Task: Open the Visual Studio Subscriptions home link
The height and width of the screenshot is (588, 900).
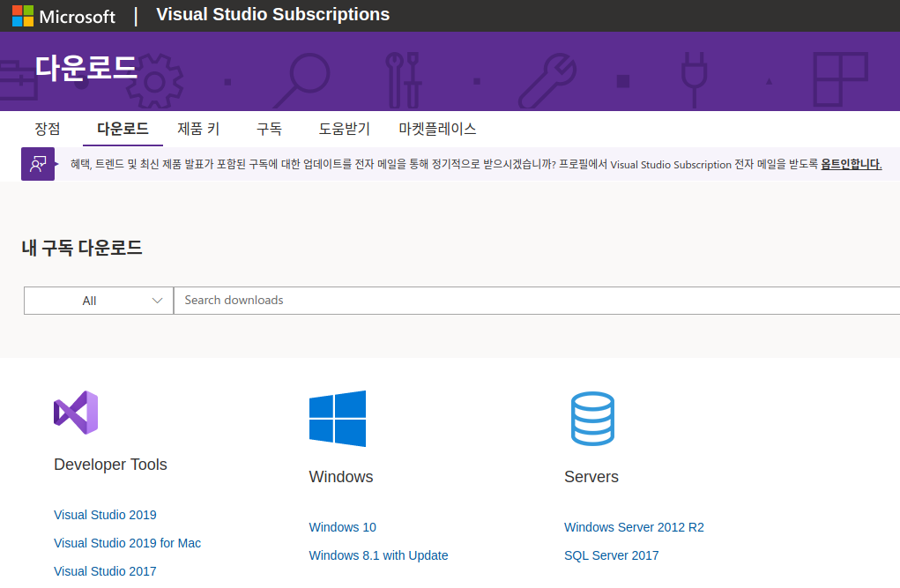Action: 272,14
